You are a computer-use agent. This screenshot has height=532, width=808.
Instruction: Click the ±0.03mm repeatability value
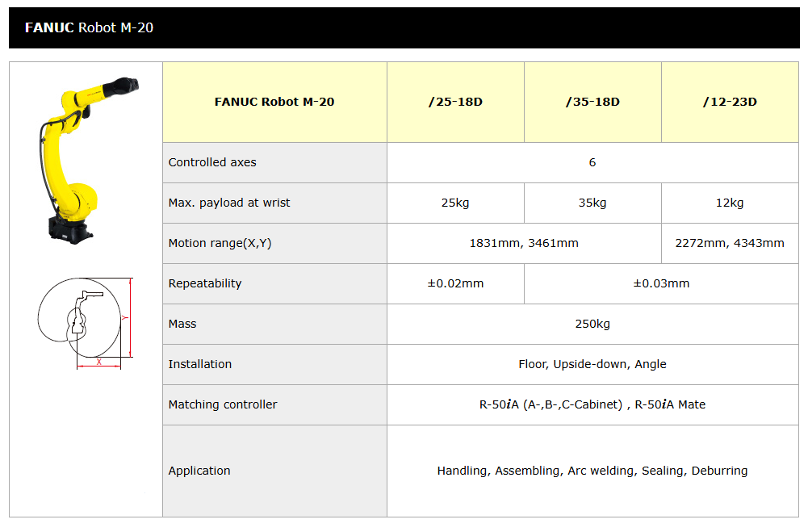pyautogui.click(x=661, y=283)
